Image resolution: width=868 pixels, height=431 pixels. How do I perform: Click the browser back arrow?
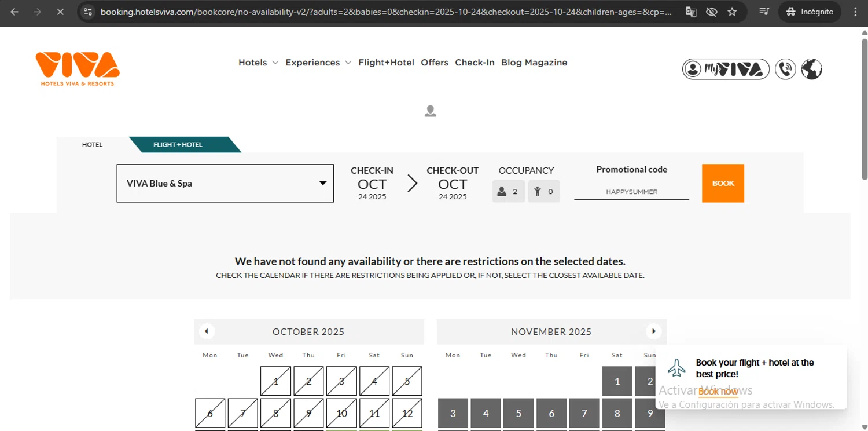(x=14, y=12)
